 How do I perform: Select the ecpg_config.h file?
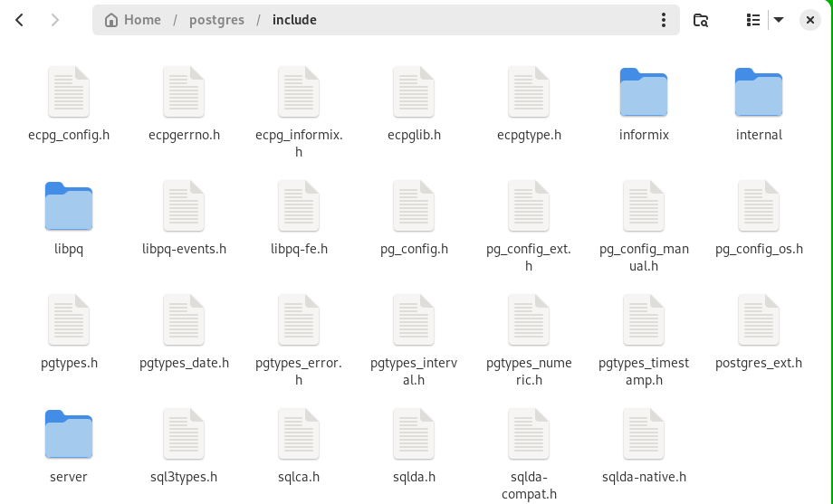69,92
